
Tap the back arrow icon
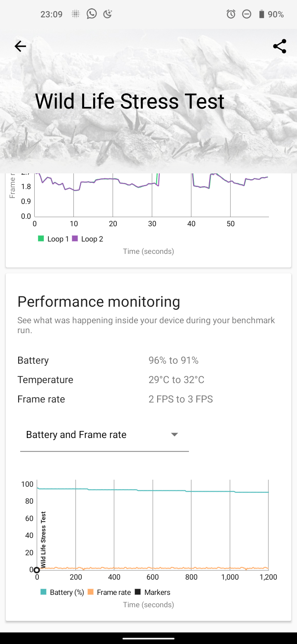pyautogui.click(x=20, y=46)
